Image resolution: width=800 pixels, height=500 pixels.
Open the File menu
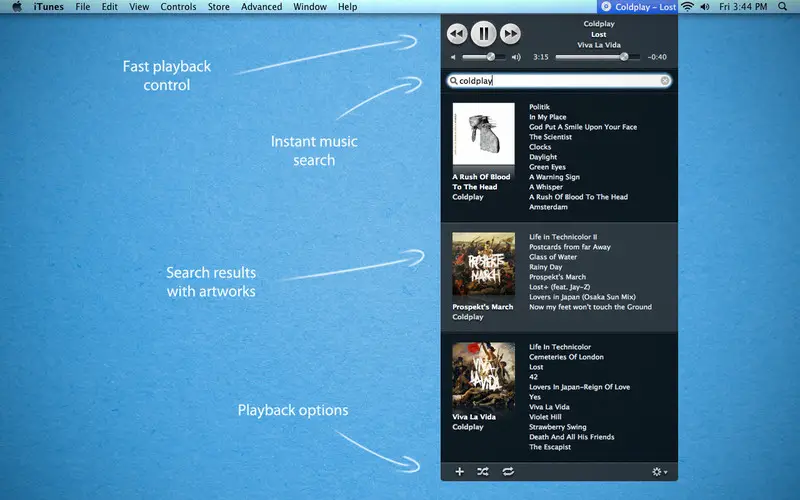coord(83,7)
